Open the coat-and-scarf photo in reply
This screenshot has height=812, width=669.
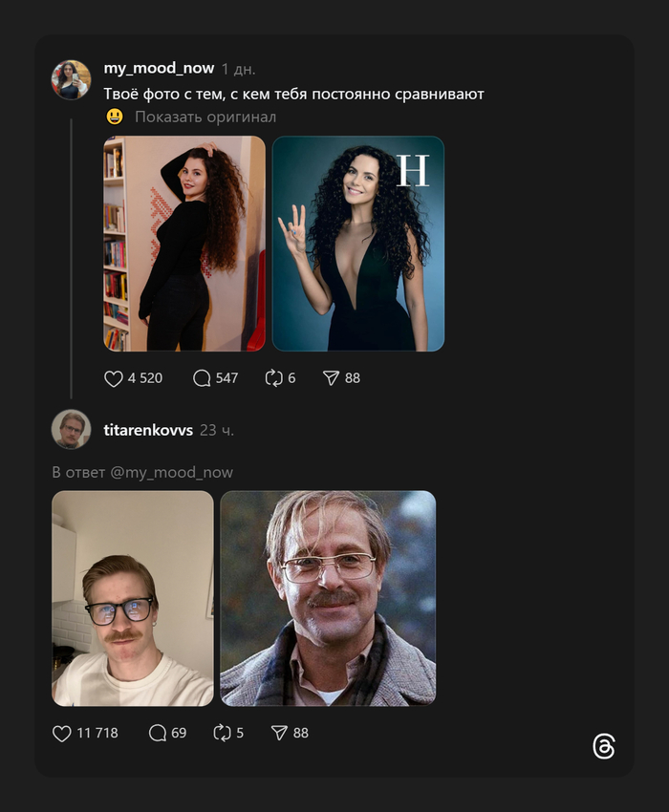pos(328,598)
